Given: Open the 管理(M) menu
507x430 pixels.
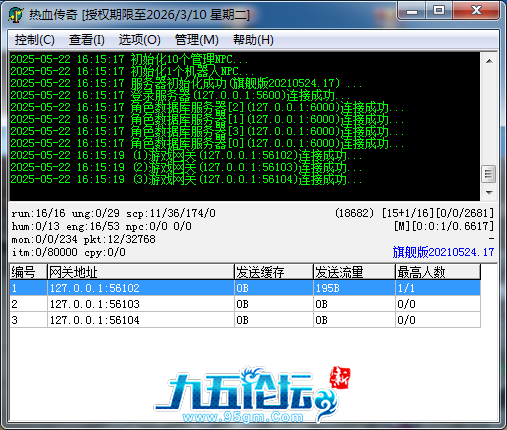Looking at the screenshot, I should (x=197, y=40).
